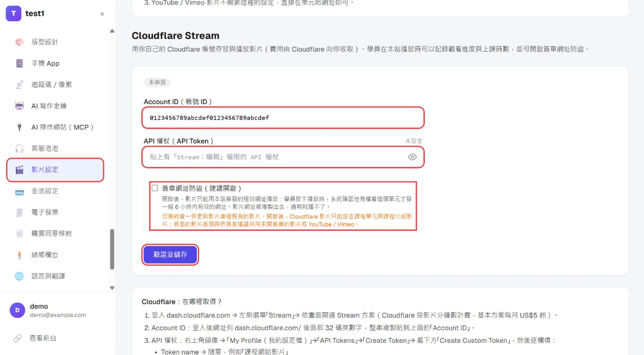
Task: Click the 追蹤碼 / 像素 icon
Action: click(19, 85)
